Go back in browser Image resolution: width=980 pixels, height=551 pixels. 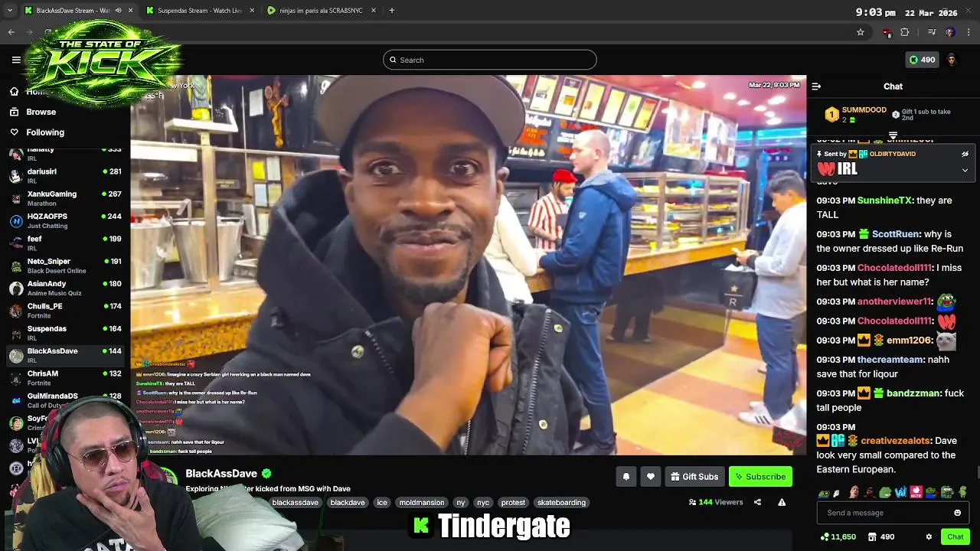pyautogui.click(x=11, y=32)
